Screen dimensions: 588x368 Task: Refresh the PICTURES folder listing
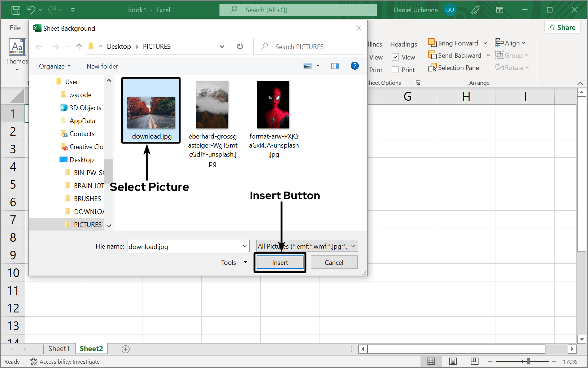point(240,47)
